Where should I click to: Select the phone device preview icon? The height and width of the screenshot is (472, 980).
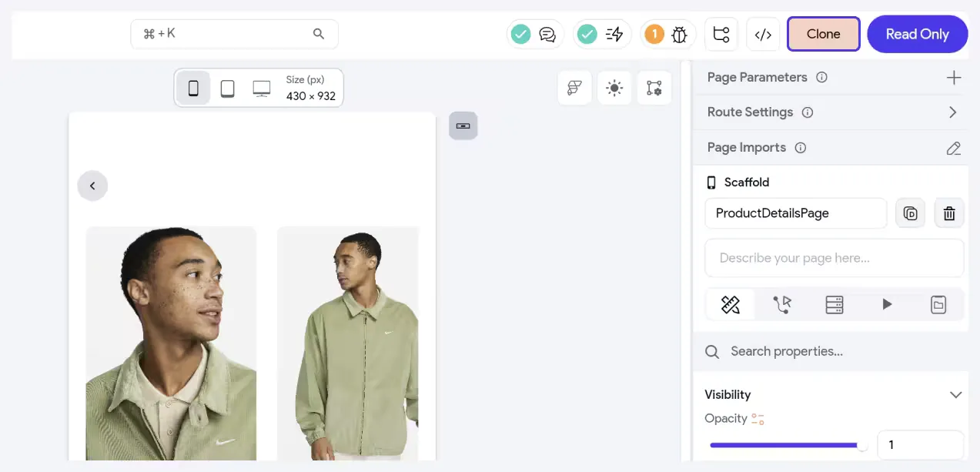point(193,89)
